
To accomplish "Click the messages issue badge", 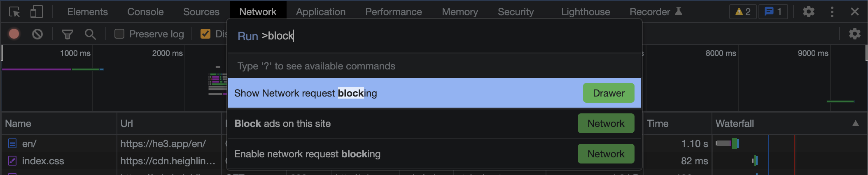I will pyautogui.click(x=773, y=12).
